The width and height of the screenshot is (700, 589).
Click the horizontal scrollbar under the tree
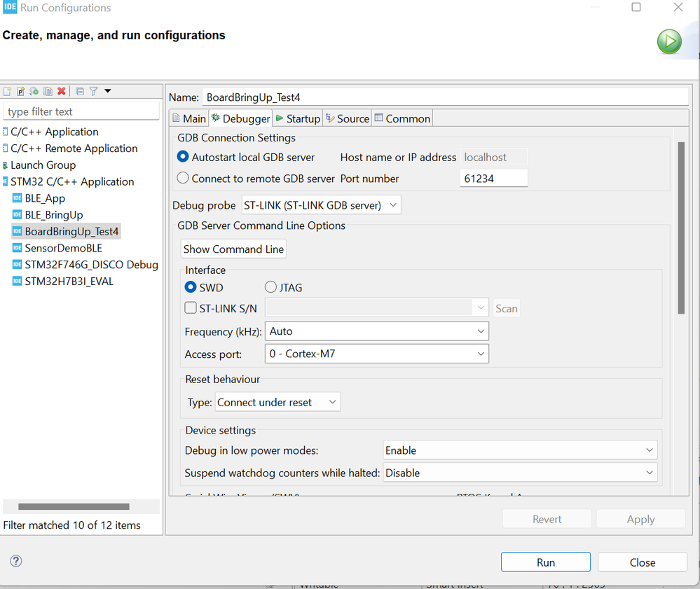pos(74,506)
